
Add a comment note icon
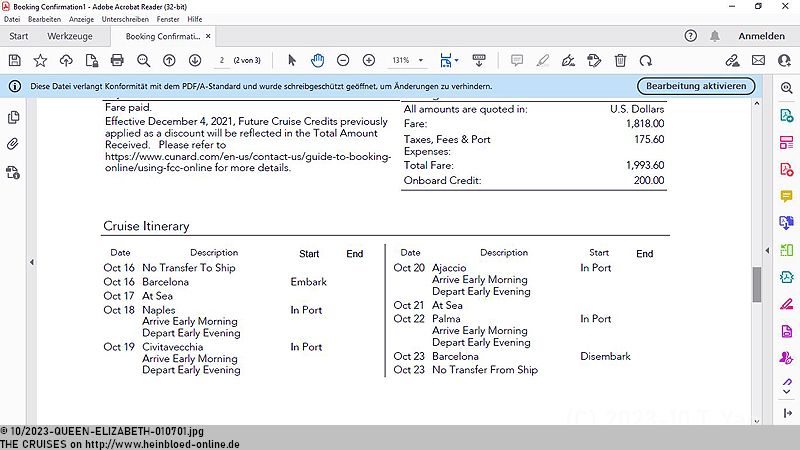point(517,60)
